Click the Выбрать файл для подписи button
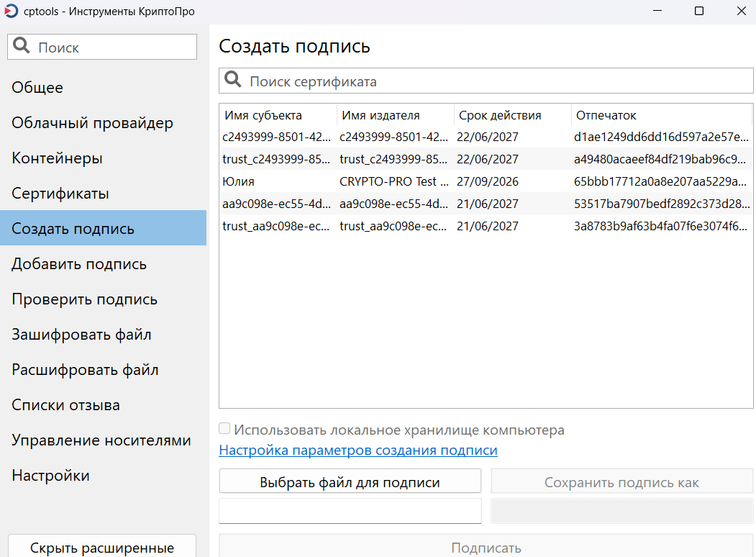The height and width of the screenshot is (557, 756). (350, 481)
